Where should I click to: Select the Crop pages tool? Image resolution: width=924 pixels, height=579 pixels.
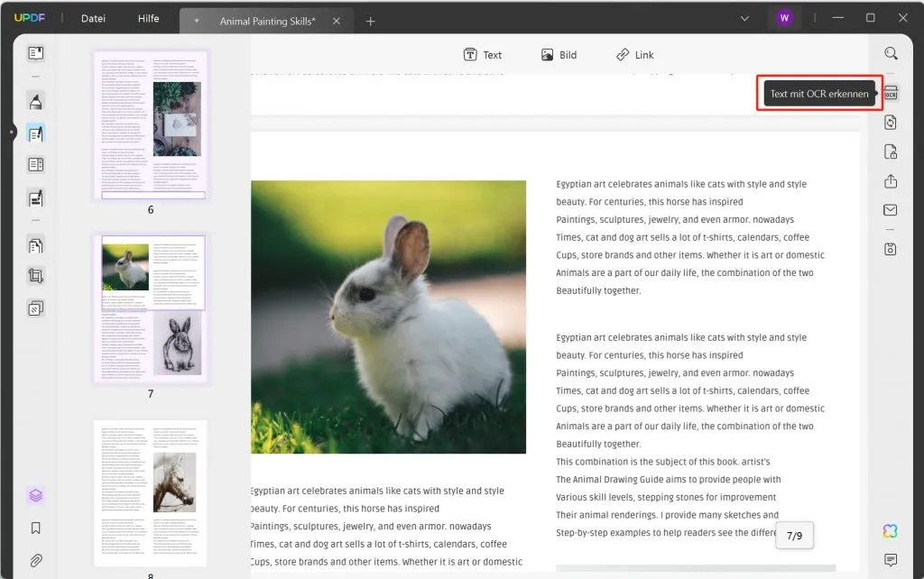35,276
